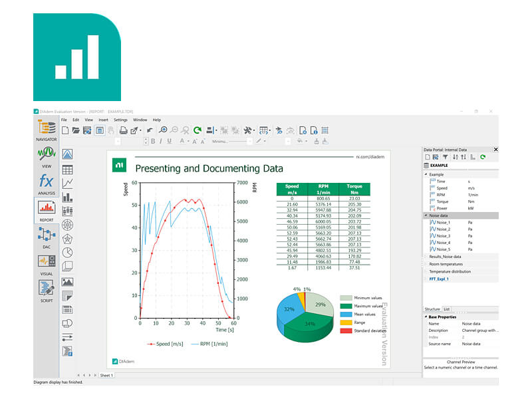Select the REPORT panel

point(47,211)
